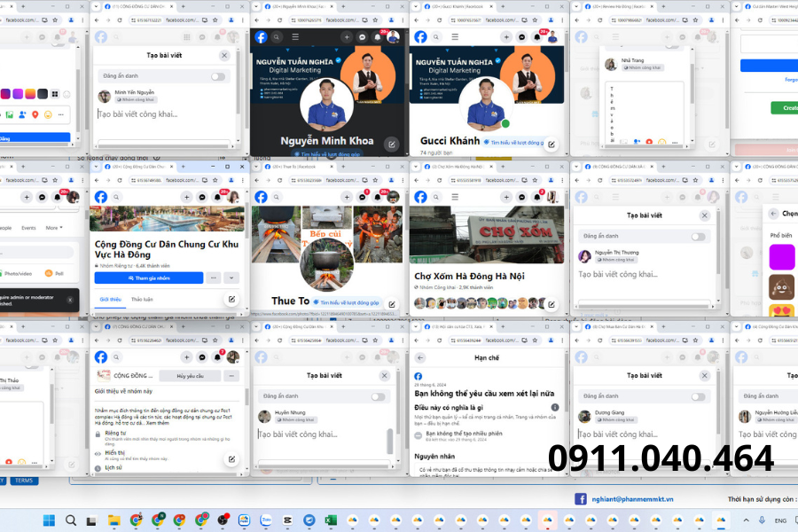
Task: Open More dropdown in middle-left cropped window
Action: 54,228
